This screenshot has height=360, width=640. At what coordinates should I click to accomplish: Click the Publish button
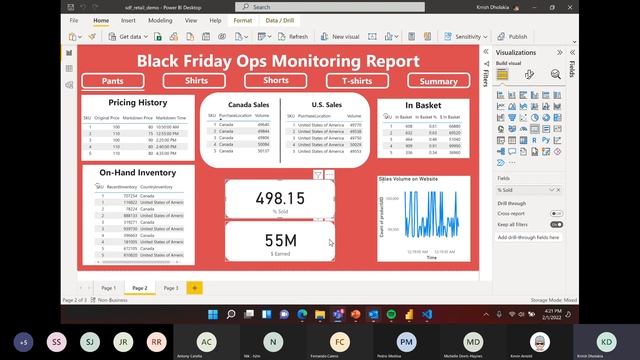point(512,37)
